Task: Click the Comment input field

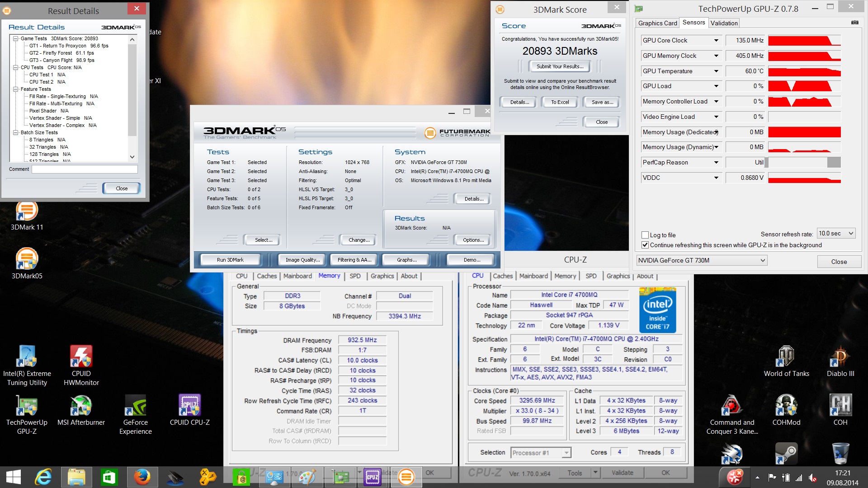Action: click(85, 169)
